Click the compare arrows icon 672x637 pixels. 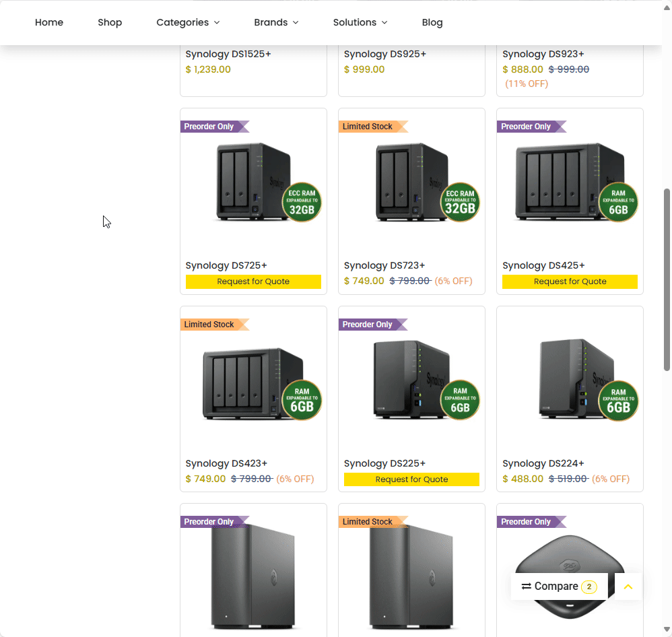click(527, 586)
